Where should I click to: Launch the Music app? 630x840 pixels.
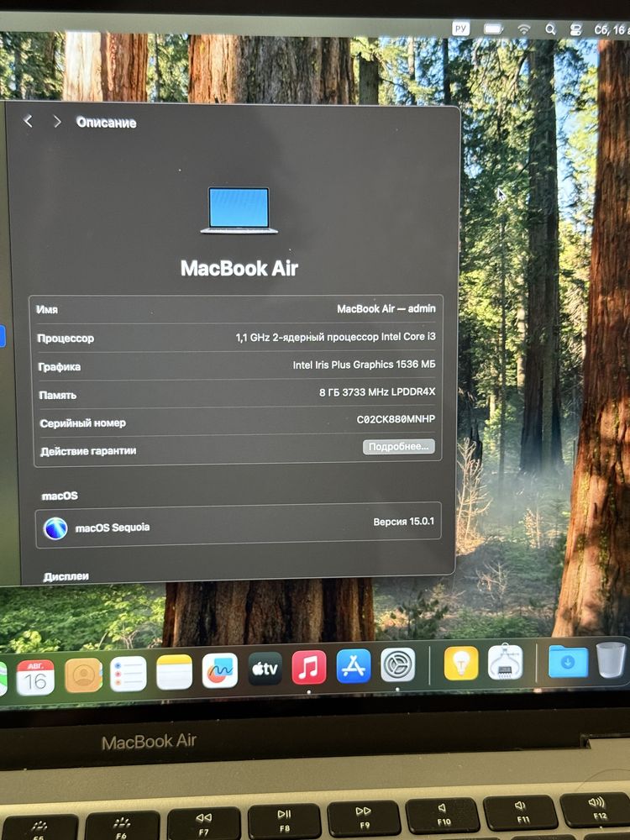[309, 667]
